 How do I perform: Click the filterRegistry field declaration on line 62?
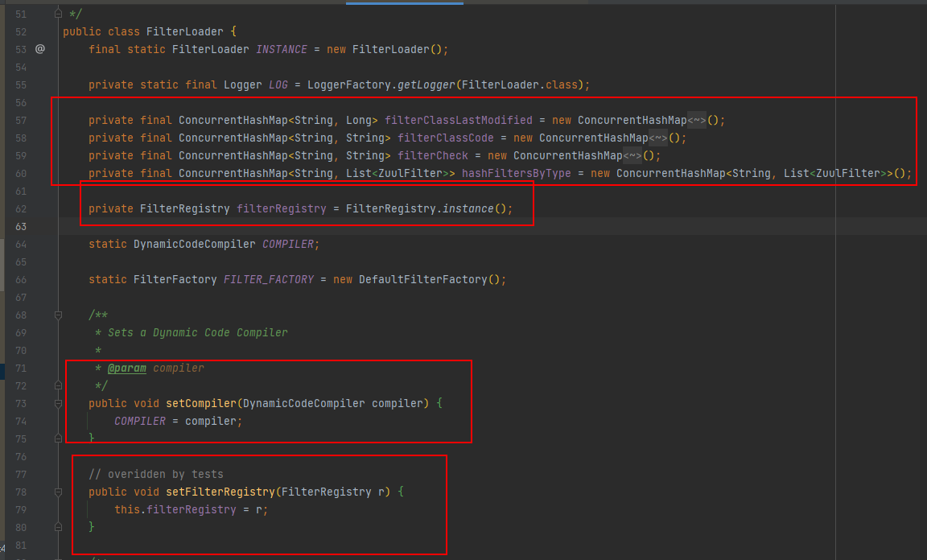tap(282, 208)
